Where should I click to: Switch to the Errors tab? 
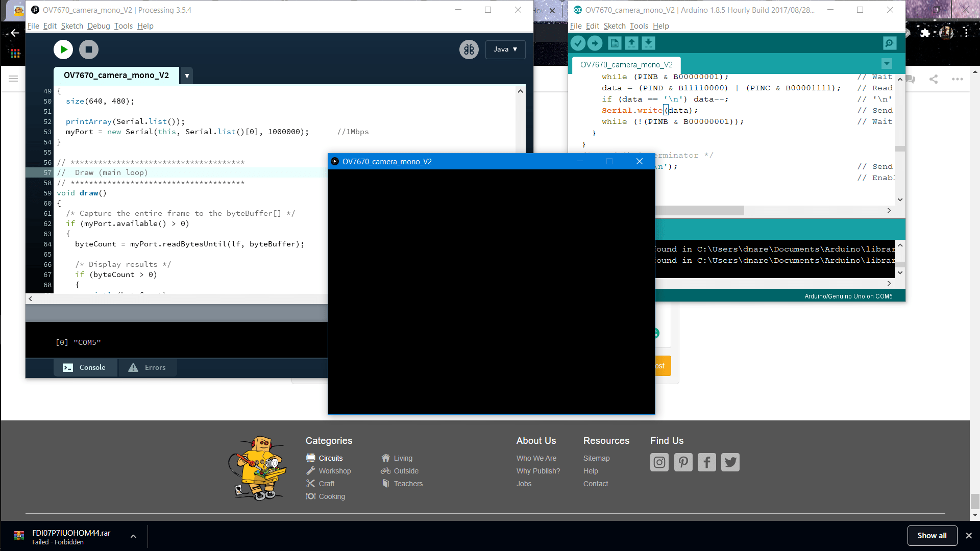(x=148, y=367)
